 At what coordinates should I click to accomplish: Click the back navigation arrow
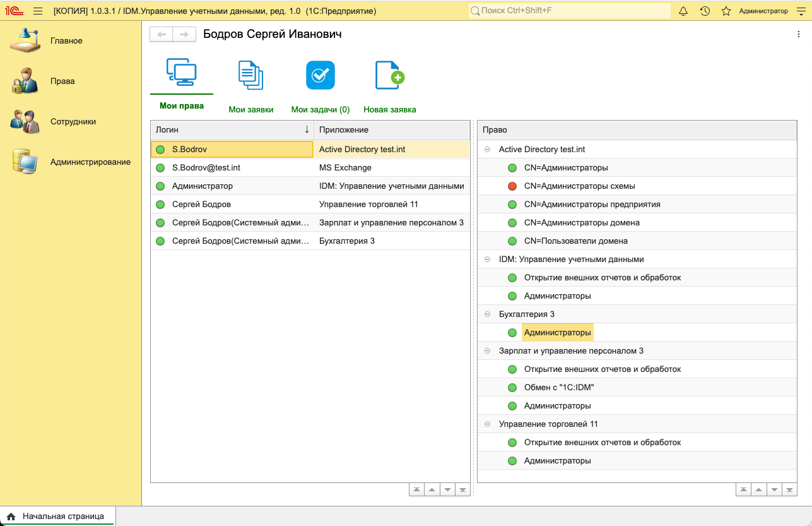(x=162, y=34)
